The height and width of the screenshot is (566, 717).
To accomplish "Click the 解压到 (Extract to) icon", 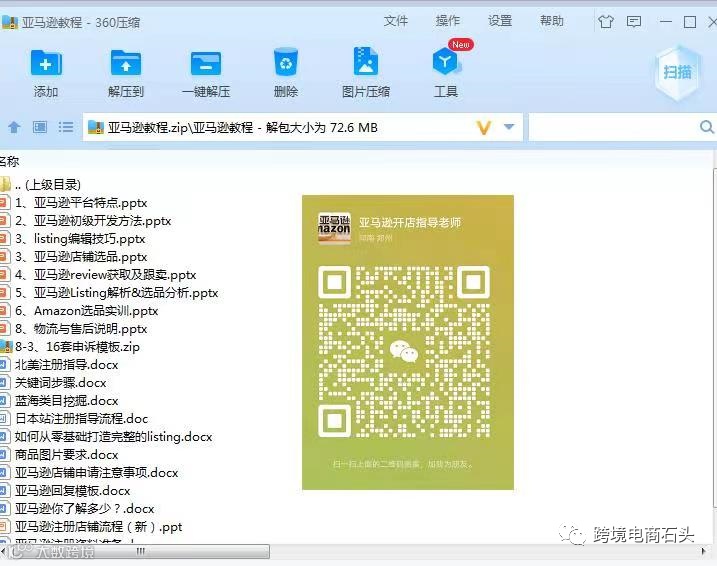I will (x=126, y=63).
